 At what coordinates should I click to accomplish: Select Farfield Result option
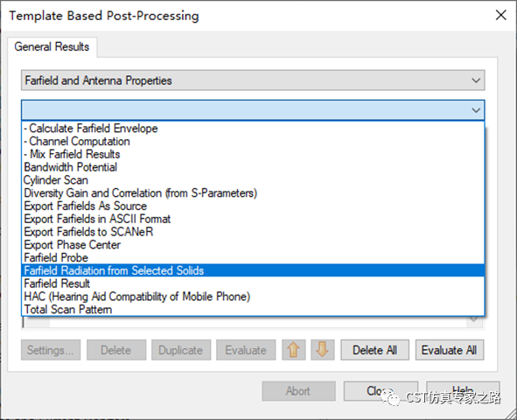pos(253,283)
